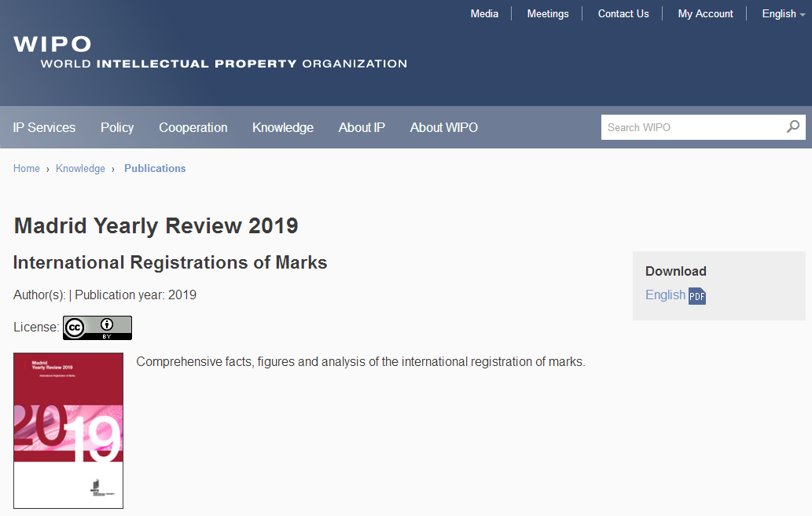
Task: Click the Creative Commons BY license badge
Action: pos(97,328)
